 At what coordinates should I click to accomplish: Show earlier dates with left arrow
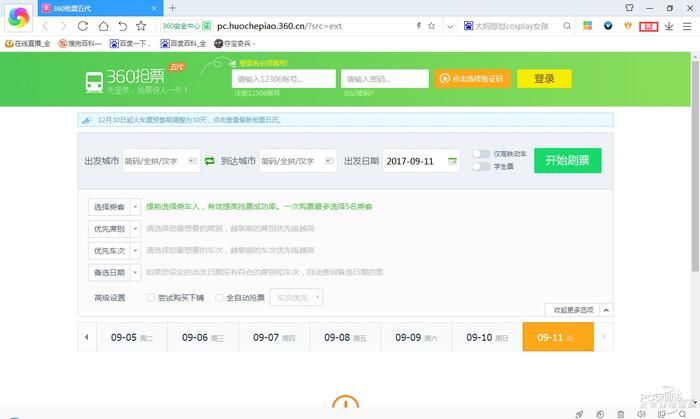tap(87, 337)
